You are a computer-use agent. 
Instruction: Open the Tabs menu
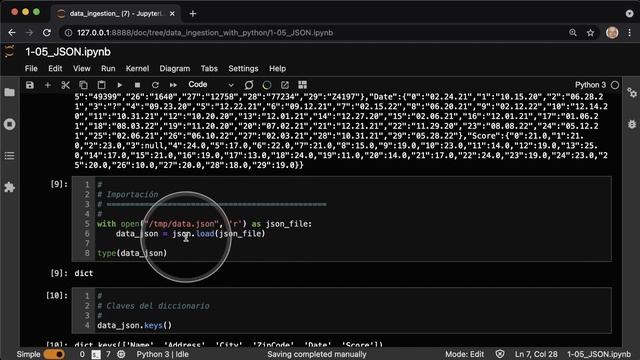(209, 69)
